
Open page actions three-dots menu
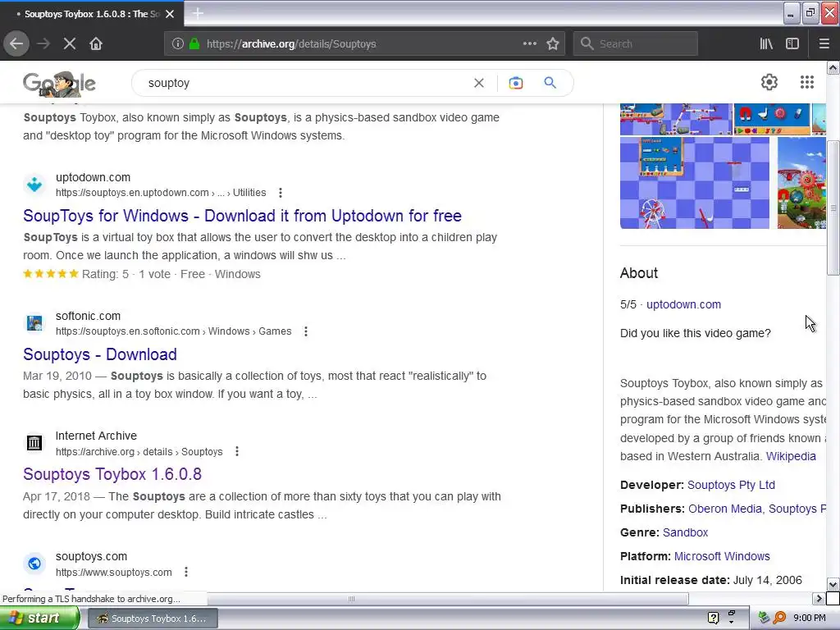coord(529,44)
